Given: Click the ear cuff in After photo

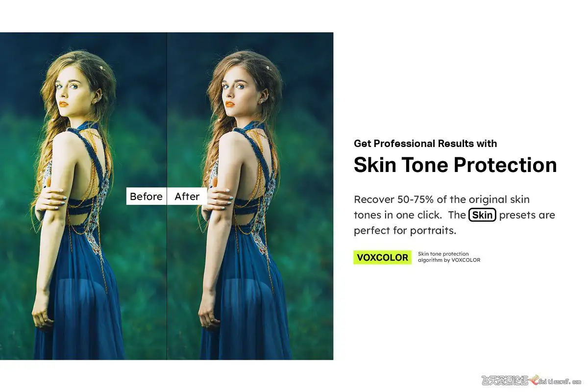Looking at the screenshot, I should point(265,96).
